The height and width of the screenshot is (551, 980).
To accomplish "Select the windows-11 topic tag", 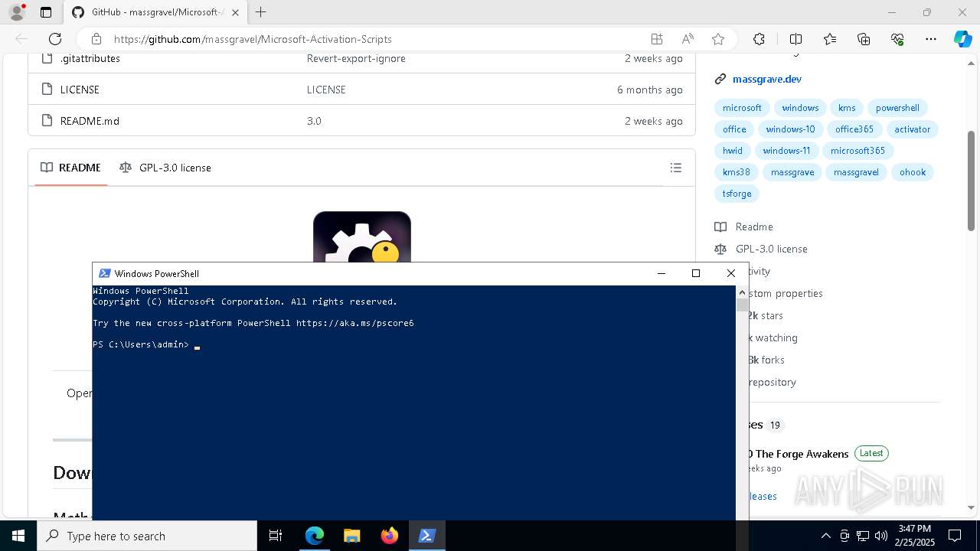I will [x=786, y=151].
